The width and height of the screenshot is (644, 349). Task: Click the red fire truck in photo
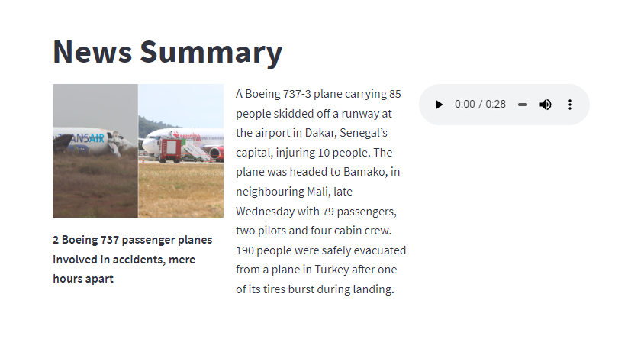[x=169, y=150]
